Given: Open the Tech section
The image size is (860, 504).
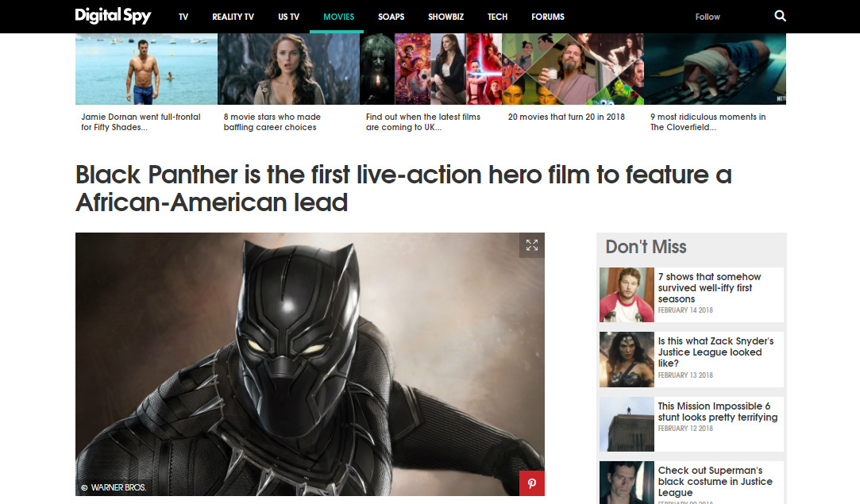Looking at the screenshot, I should pyautogui.click(x=498, y=17).
